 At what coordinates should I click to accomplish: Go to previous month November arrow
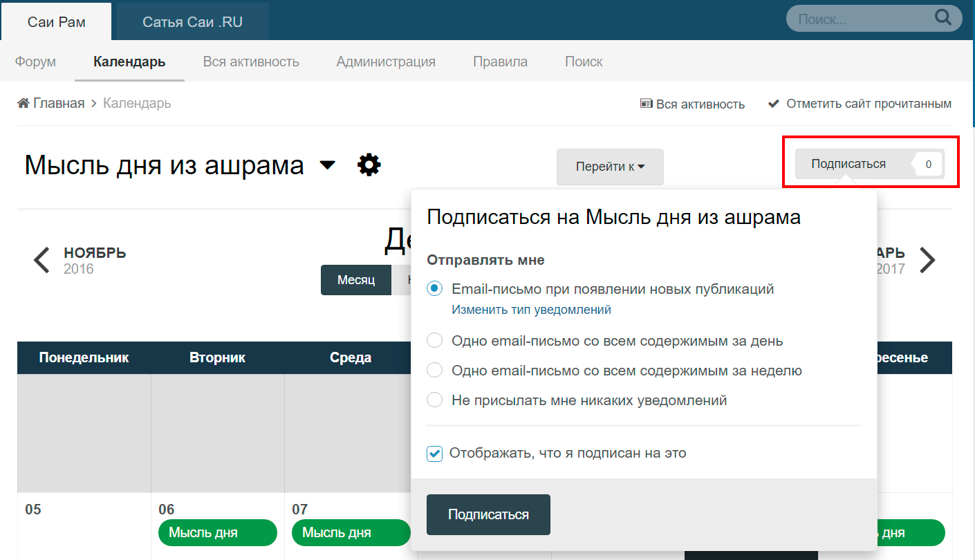[x=42, y=260]
